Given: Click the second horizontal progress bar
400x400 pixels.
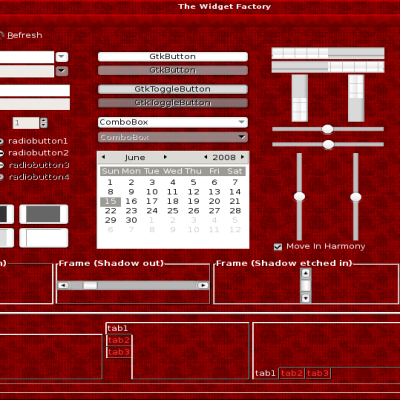Looking at the screenshot, I should pyautogui.click(x=328, y=67).
